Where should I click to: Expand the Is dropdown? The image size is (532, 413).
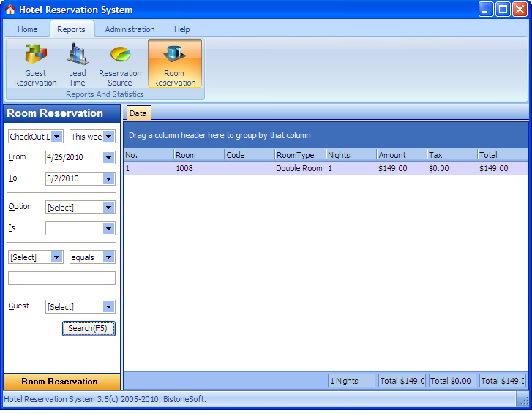point(108,228)
